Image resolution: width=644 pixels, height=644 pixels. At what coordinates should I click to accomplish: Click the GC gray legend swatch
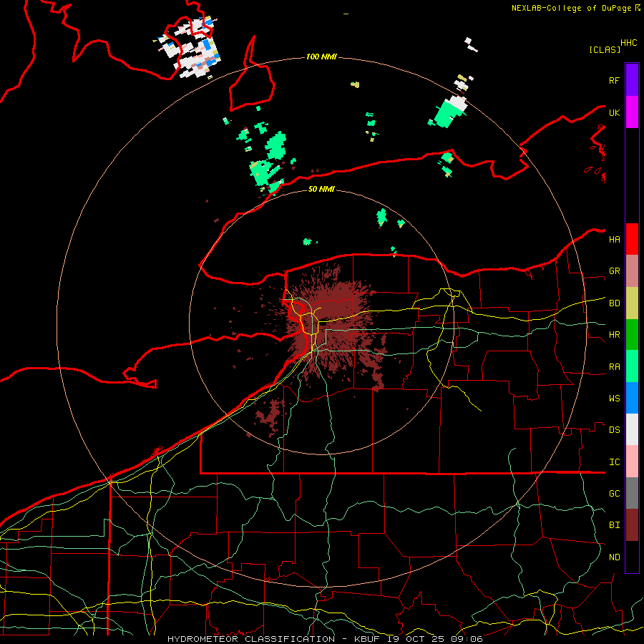(632, 493)
